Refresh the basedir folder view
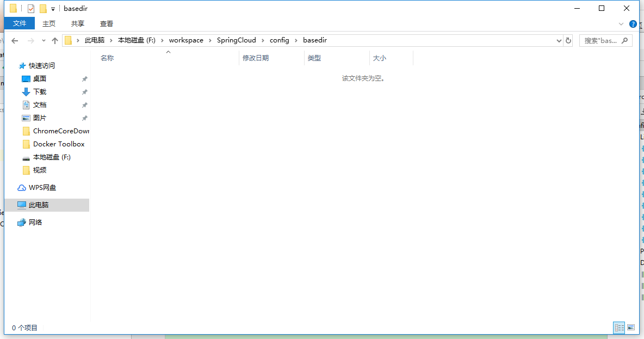Image resolution: width=644 pixels, height=339 pixels. click(x=568, y=40)
